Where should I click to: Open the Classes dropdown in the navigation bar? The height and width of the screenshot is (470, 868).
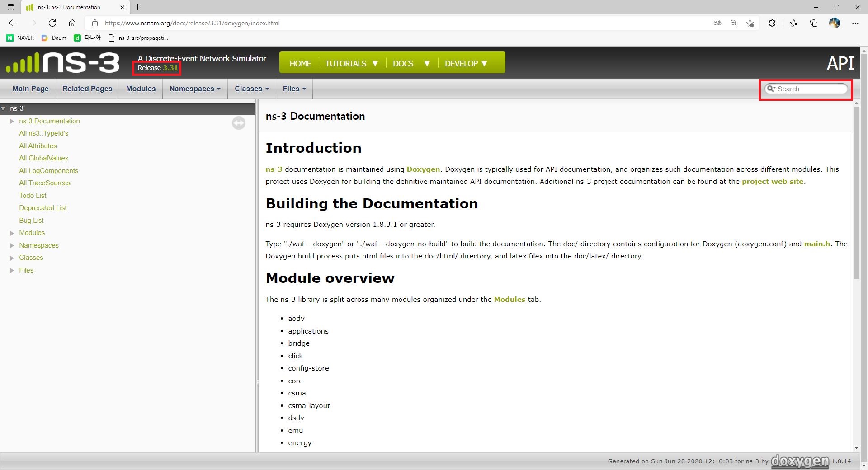pos(252,89)
